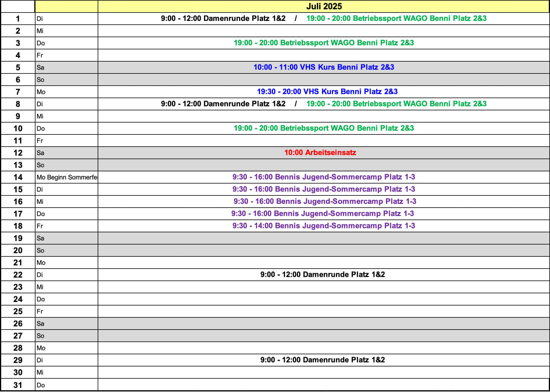Select the Mo Beginn Sommerferien cell

pyautogui.click(x=67, y=177)
